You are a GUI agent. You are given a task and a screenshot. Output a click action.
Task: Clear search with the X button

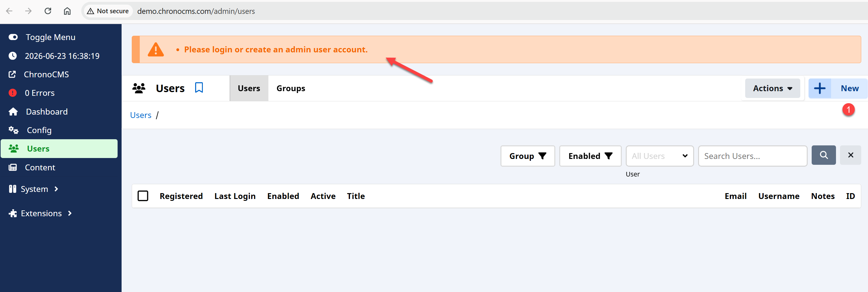850,155
